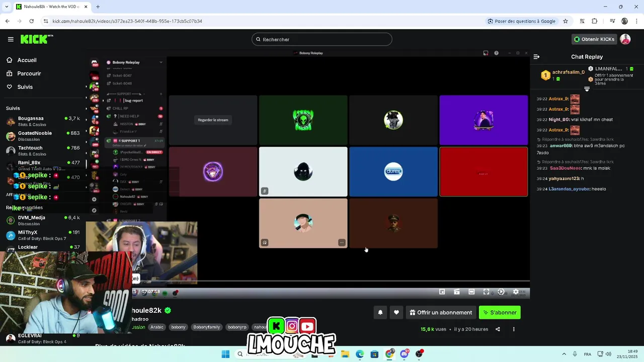
Task: Click the Rechercher search field
Action: click(322, 39)
